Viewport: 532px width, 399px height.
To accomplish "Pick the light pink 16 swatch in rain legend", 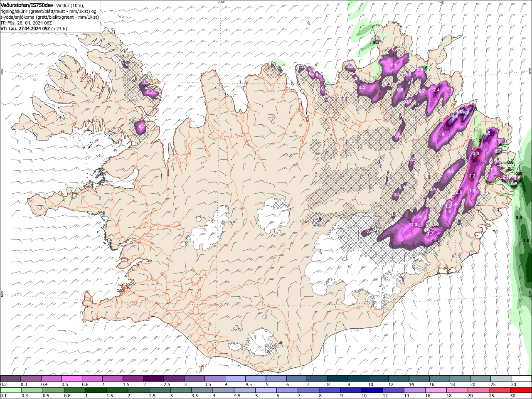I will (x=436, y=390).
